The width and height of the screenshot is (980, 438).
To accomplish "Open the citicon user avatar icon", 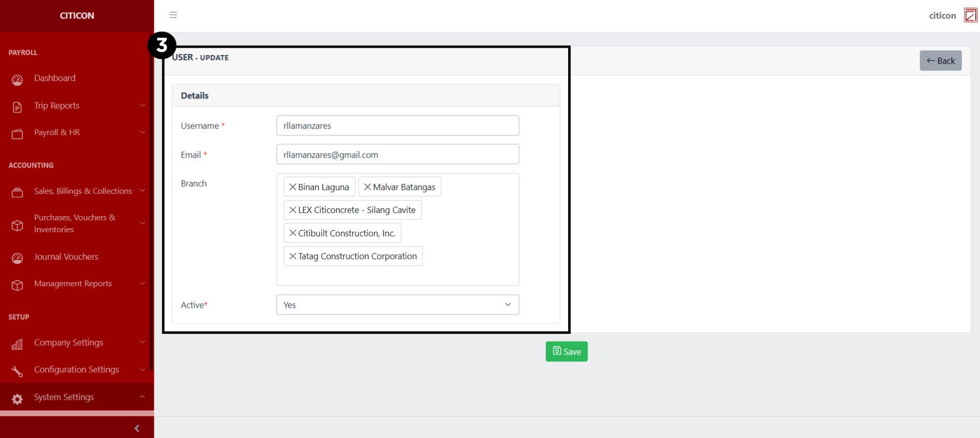I will click(970, 16).
